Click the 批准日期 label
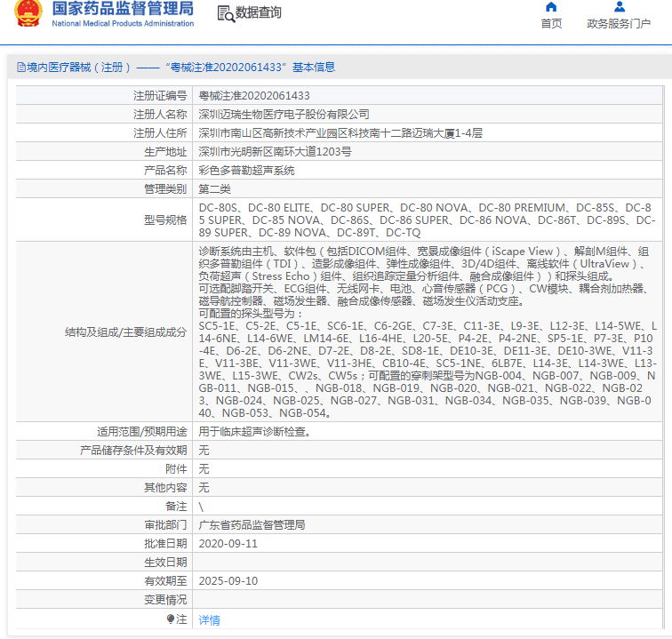Image resolution: width=672 pixels, height=639 pixels. click(x=165, y=544)
